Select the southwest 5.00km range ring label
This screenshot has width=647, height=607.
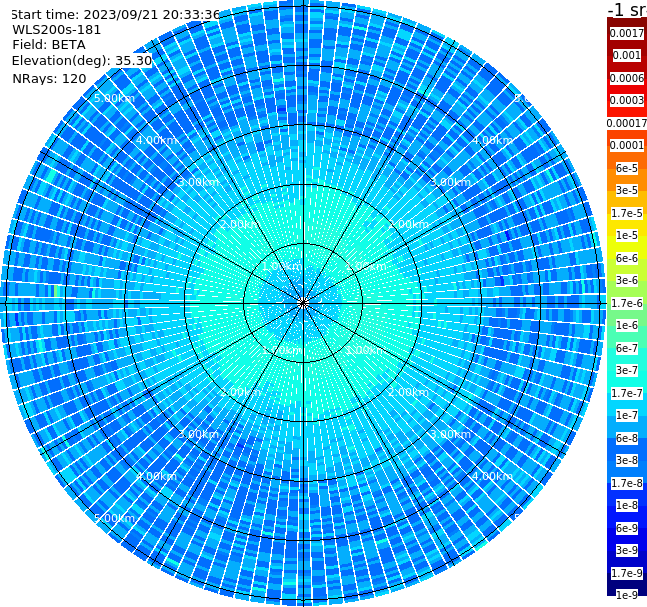pyautogui.click(x=114, y=518)
